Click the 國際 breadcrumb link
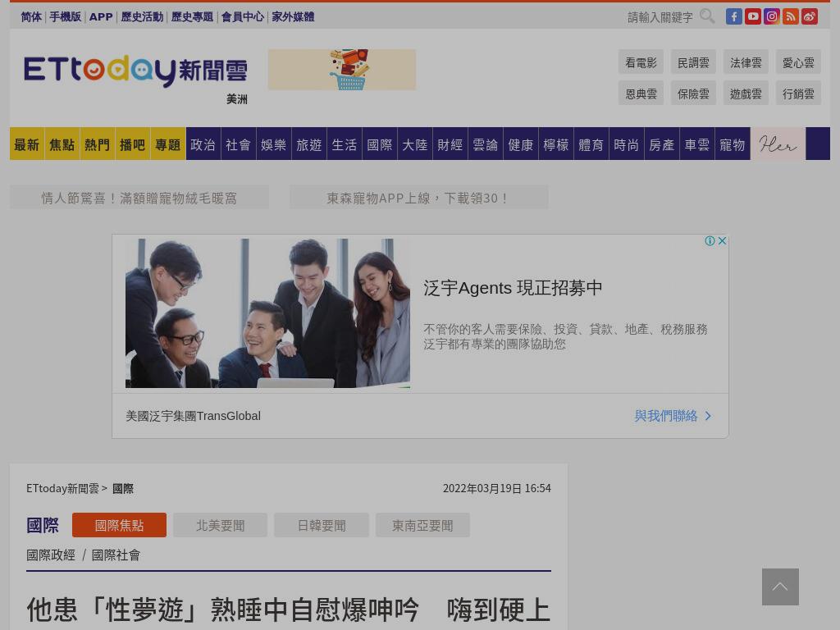Image resolution: width=840 pixels, height=630 pixels. [x=123, y=489]
